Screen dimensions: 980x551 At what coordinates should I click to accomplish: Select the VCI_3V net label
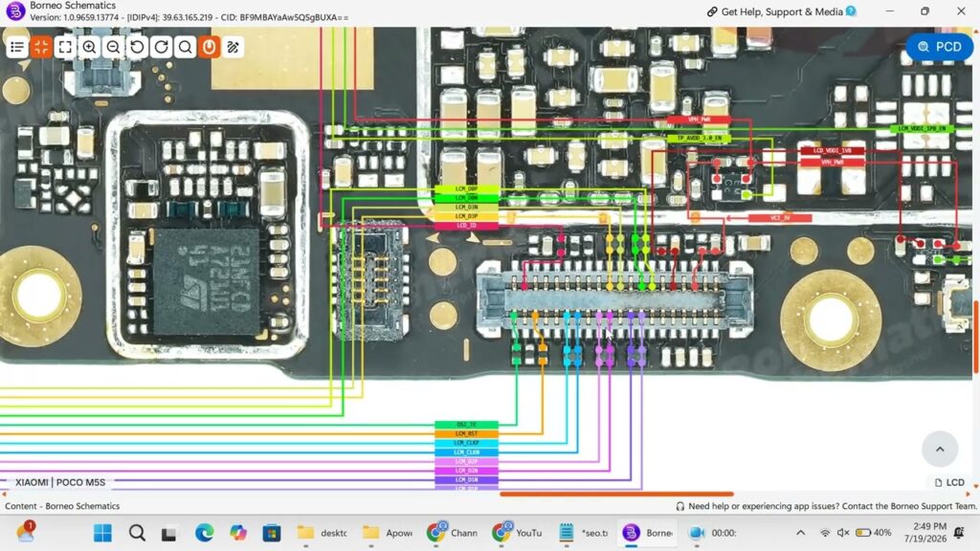click(x=780, y=218)
